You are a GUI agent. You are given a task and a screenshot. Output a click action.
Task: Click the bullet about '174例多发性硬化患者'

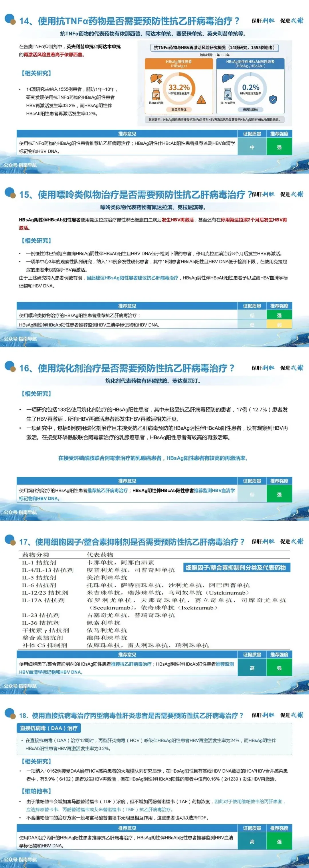(153, 265)
